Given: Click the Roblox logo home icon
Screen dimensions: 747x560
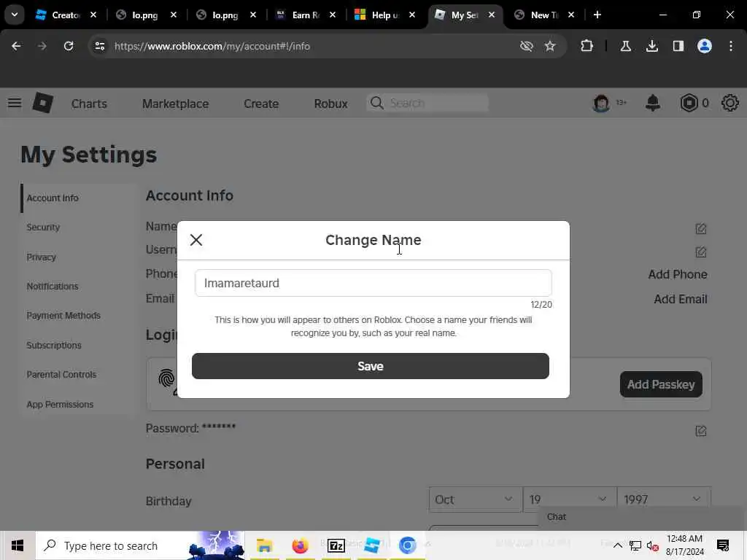Looking at the screenshot, I should [43, 103].
